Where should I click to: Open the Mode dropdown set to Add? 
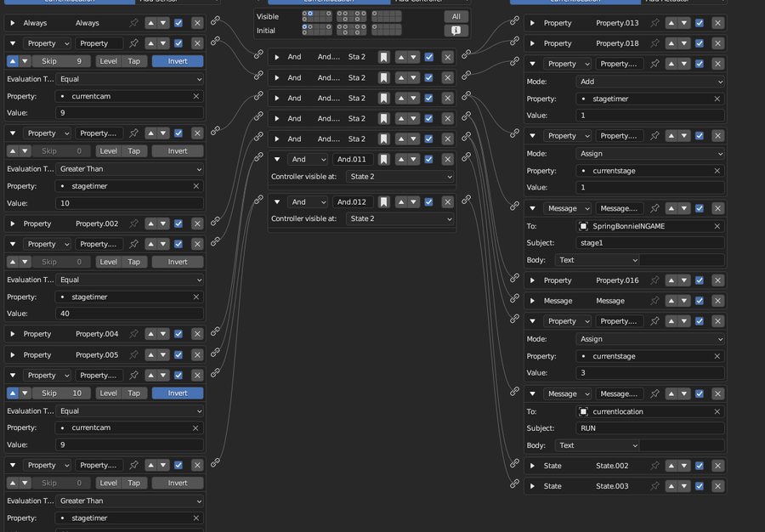click(649, 82)
